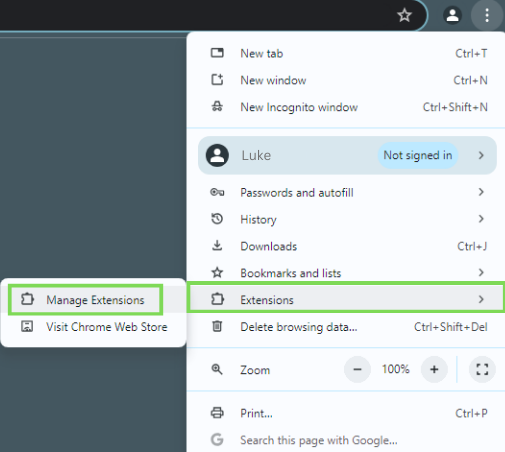Select Print menu entry
505x452 pixels.
[x=346, y=413]
